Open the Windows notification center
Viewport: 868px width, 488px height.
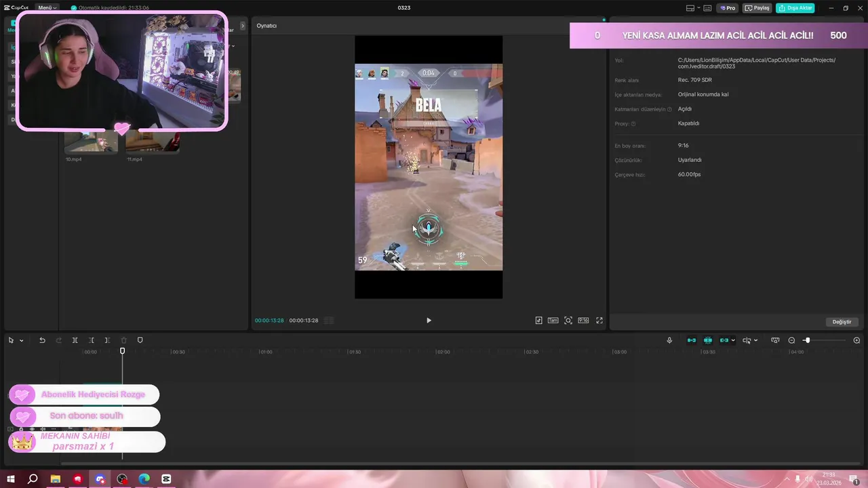[854, 479]
